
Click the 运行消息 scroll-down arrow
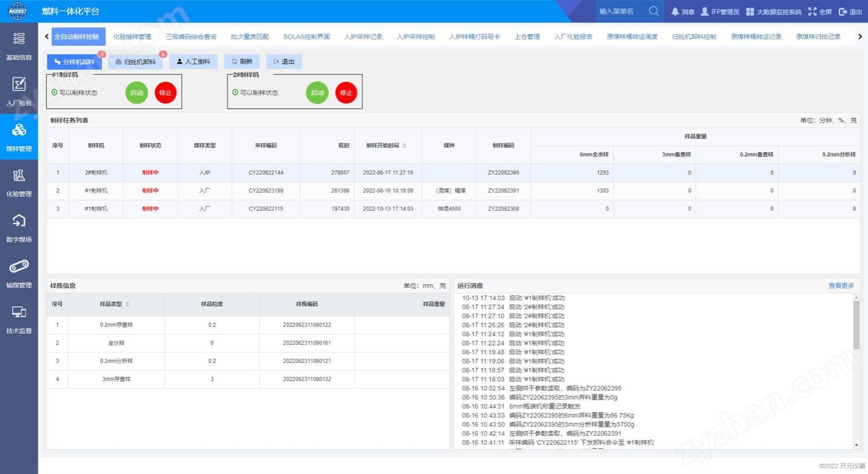(x=856, y=445)
